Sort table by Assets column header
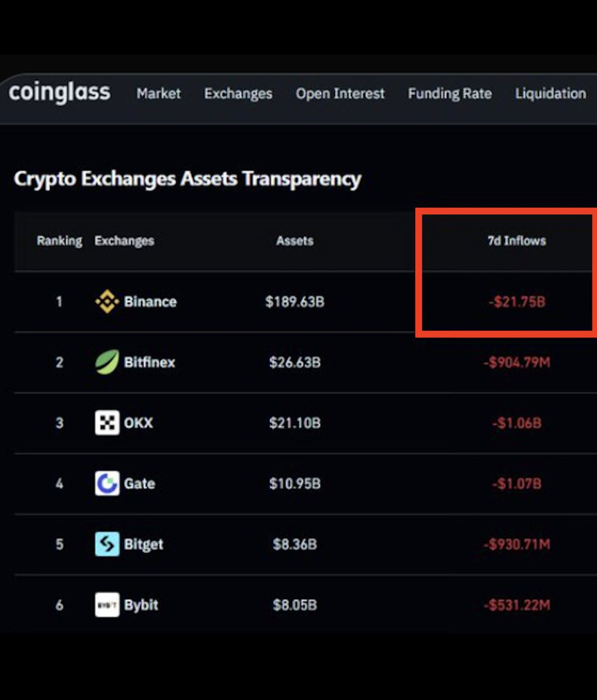Image resolution: width=597 pixels, height=700 pixels. click(294, 240)
